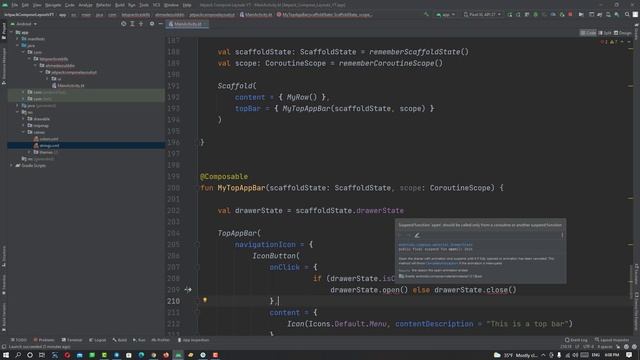
Task: Collapse the values folder
Action: pyautogui.click(x=23, y=132)
